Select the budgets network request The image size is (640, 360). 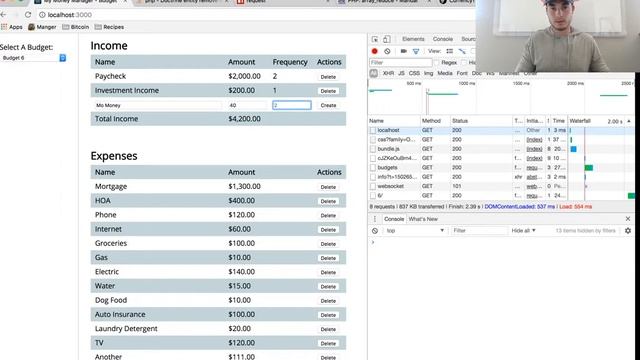387,167
